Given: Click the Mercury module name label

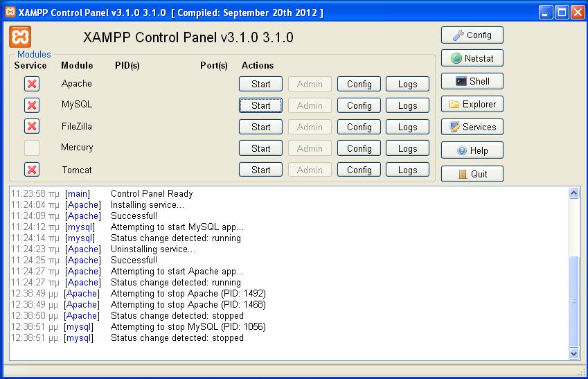Looking at the screenshot, I should click(77, 148).
